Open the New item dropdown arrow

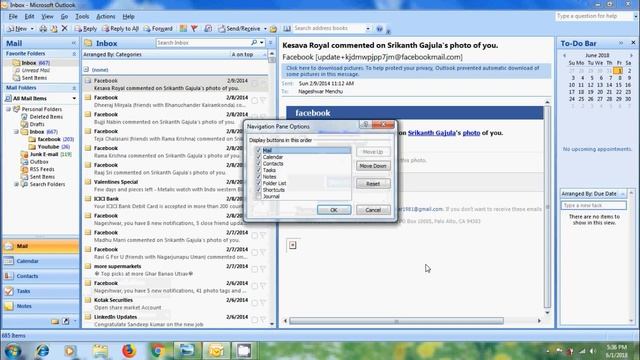click(32, 29)
